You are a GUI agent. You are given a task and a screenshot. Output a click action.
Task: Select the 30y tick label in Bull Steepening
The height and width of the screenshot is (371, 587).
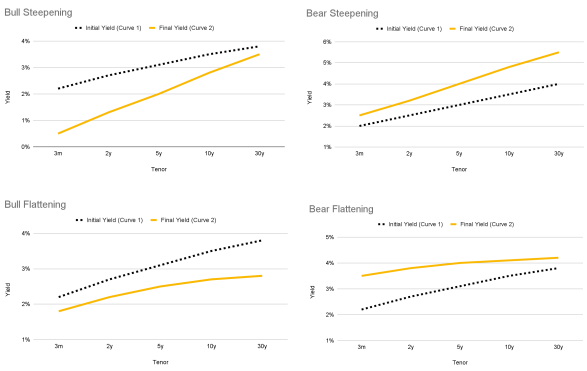click(x=259, y=153)
